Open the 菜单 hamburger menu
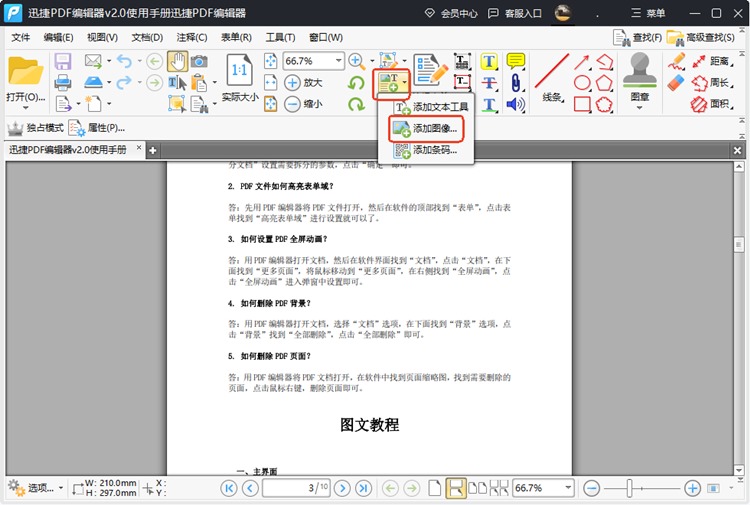The width and height of the screenshot is (750, 505). (648, 13)
